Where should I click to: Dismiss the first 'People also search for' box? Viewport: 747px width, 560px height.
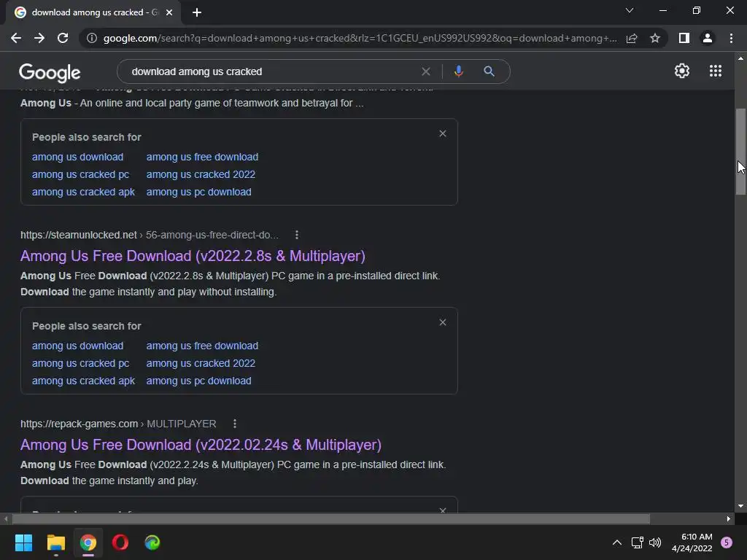click(x=443, y=133)
